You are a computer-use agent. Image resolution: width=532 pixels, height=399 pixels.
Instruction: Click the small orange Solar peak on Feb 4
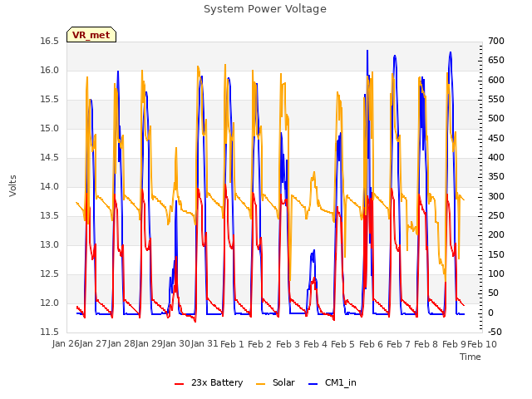[x=314, y=172]
